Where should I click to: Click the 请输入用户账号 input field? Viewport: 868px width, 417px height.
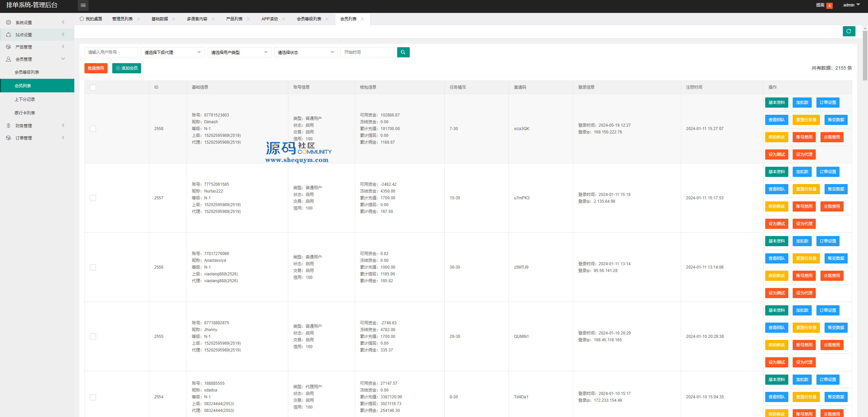click(x=111, y=52)
